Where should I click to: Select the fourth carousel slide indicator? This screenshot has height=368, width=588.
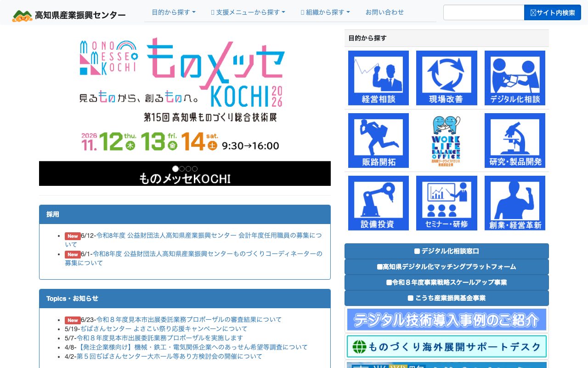(x=195, y=169)
